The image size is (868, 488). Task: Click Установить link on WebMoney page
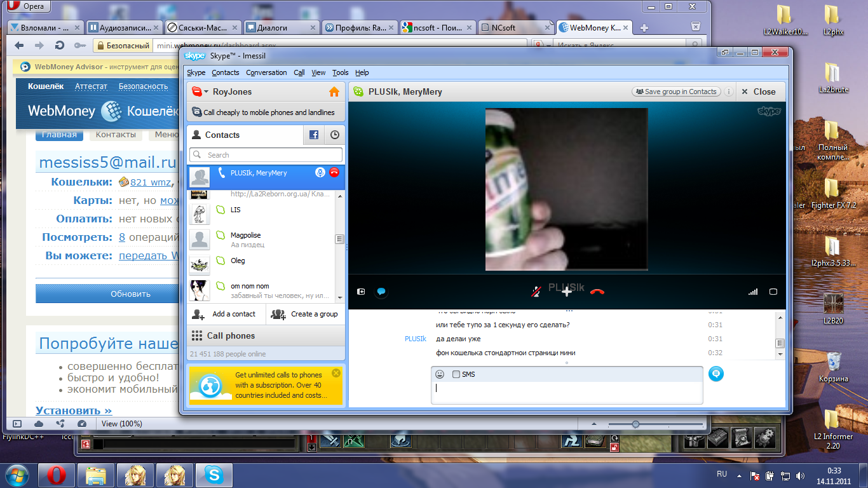point(74,410)
